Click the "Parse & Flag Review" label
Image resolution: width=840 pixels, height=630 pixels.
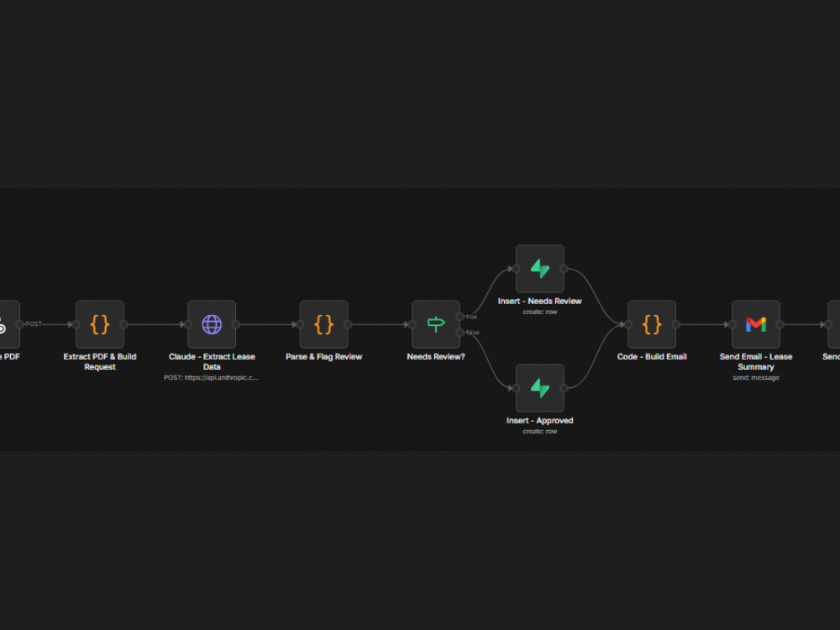pos(323,357)
